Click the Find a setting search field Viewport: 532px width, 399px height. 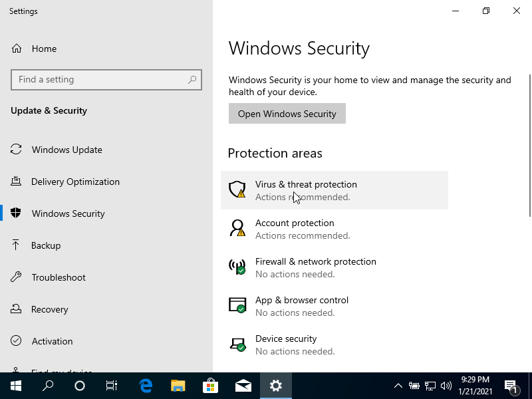point(106,80)
